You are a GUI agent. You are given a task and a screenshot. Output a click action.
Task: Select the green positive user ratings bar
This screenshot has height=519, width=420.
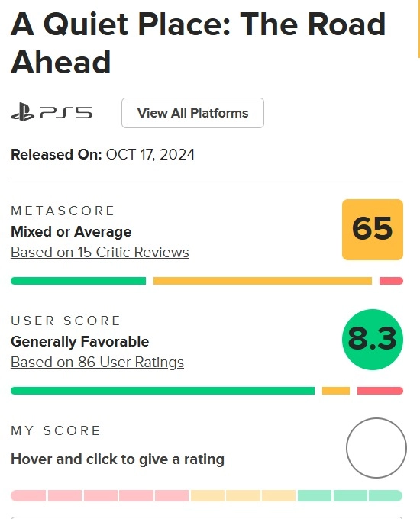pyautogui.click(x=163, y=391)
